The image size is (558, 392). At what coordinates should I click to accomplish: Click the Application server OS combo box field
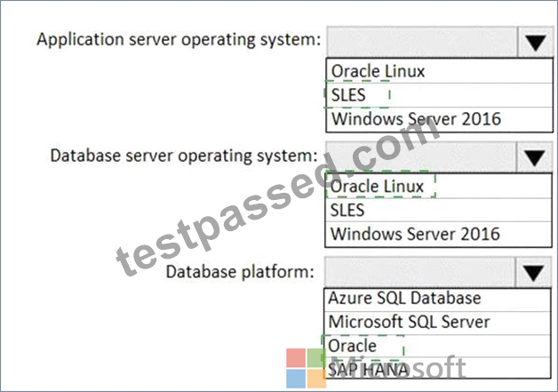pos(422,42)
